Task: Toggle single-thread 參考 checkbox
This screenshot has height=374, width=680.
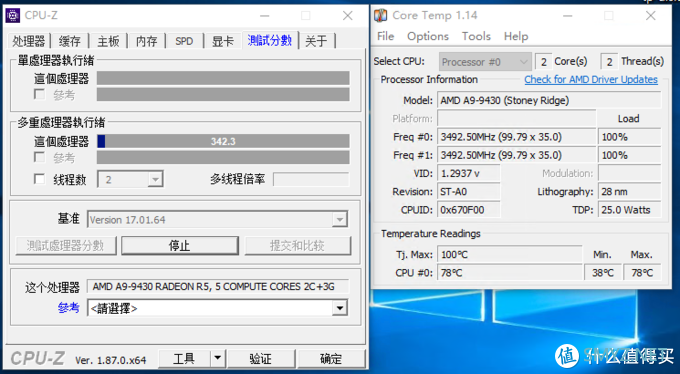Action: click(39, 94)
